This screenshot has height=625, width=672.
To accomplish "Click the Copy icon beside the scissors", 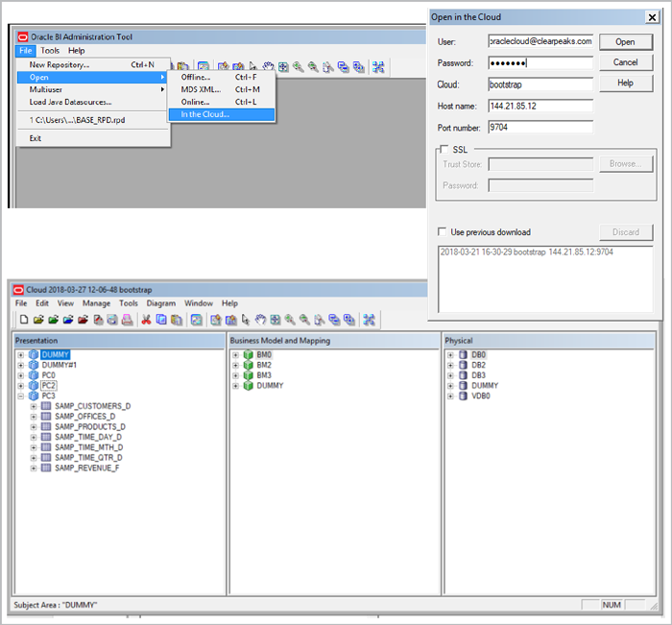I will (x=161, y=320).
